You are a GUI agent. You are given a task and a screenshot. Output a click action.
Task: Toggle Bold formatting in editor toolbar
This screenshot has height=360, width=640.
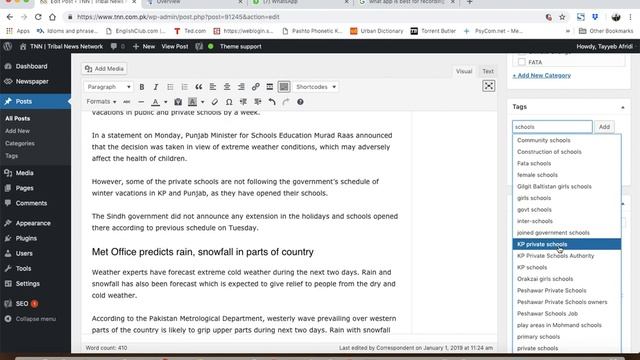pyautogui.click(x=142, y=87)
